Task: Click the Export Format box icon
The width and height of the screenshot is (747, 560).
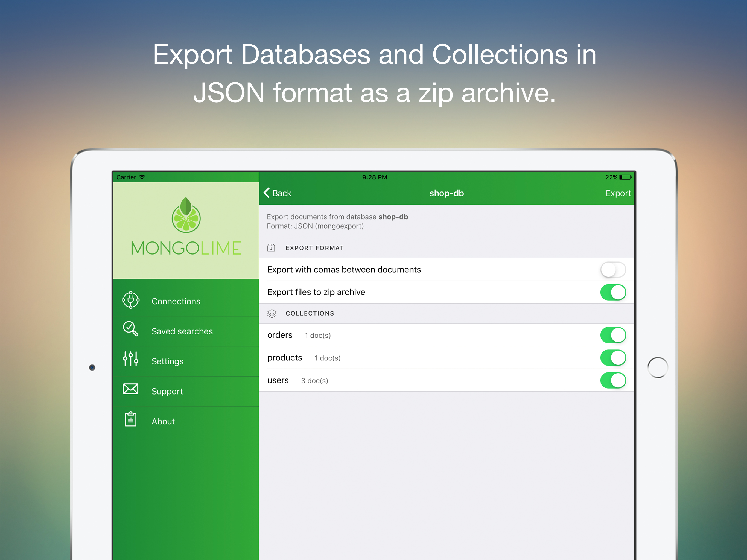Action: [271, 247]
